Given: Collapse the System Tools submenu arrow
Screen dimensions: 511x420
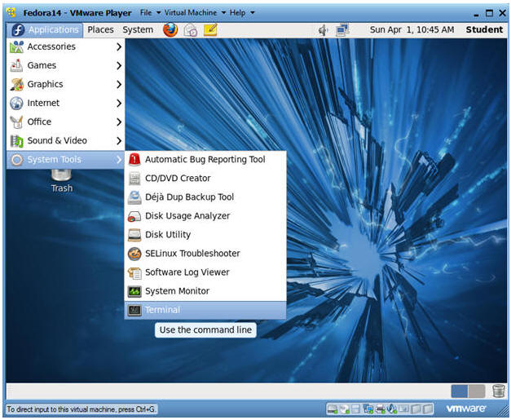Looking at the screenshot, I should click(119, 160).
